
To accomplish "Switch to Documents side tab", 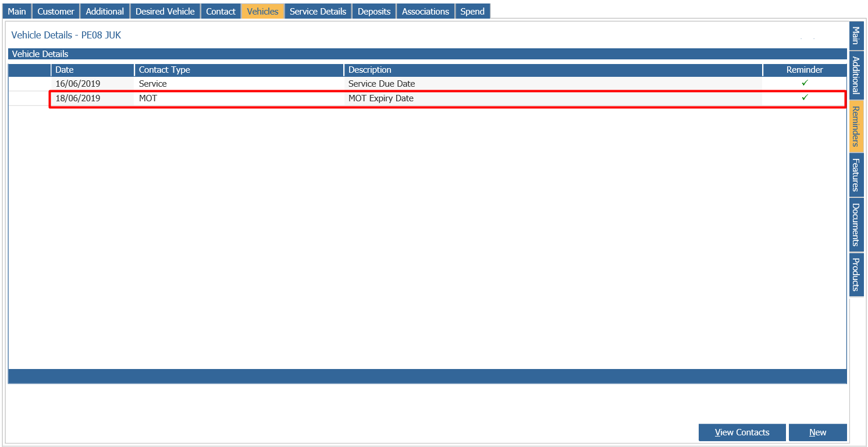I will (x=856, y=225).
